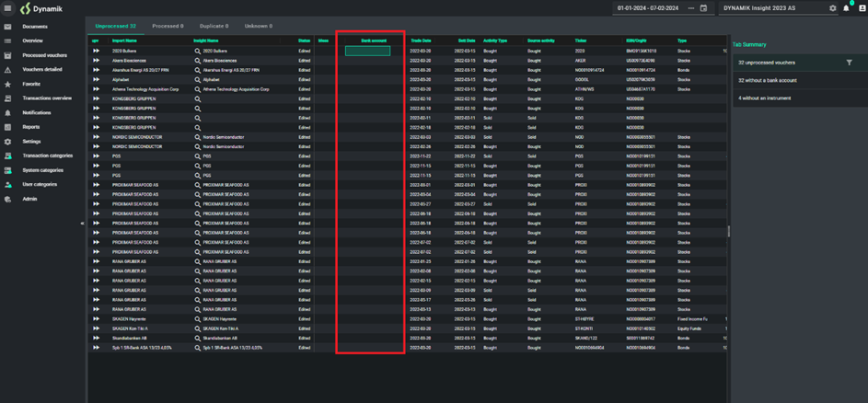Click the fast-forward arrows on the 2020 Bulkers row
Viewport: 868px width, 403px height.
point(96,52)
